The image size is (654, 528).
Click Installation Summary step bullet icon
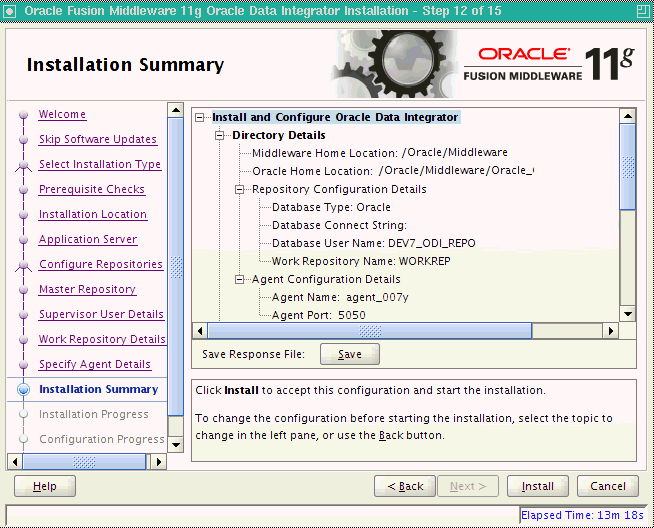(x=24, y=390)
